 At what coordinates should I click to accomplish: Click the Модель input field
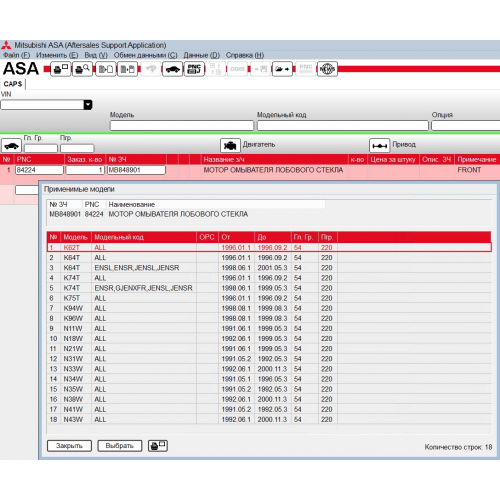pyautogui.click(x=182, y=126)
